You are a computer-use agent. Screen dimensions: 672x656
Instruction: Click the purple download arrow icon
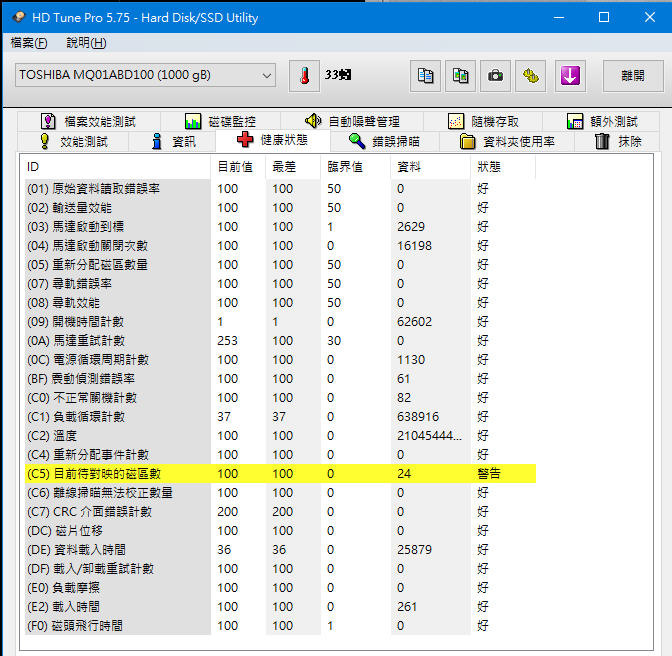(x=570, y=76)
